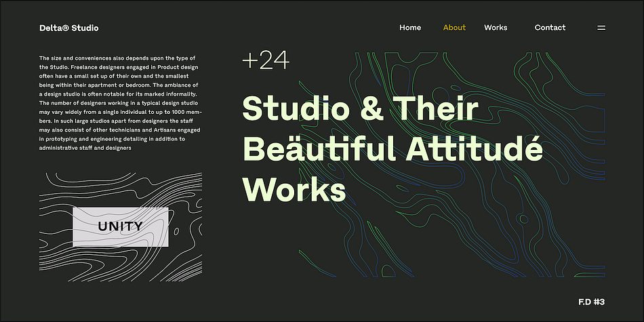644x322 pixels.
Task: Click the UNITY button
Action: [x=121, y=226]
